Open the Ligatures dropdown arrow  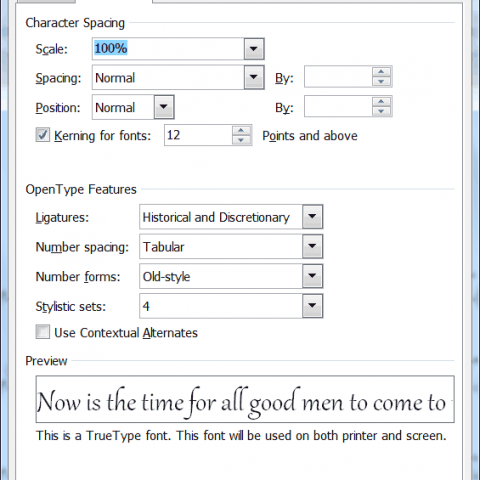(x=312, y=216)
